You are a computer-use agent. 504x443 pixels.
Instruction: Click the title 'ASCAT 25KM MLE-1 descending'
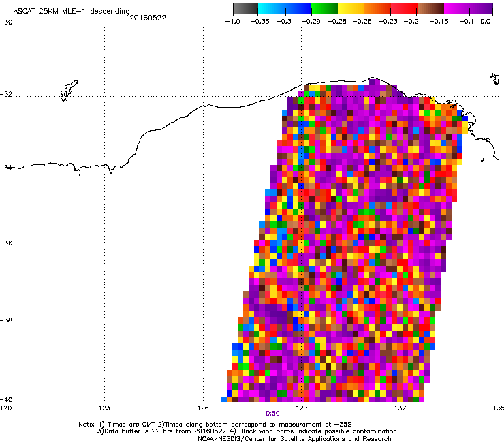click(72, 11)
